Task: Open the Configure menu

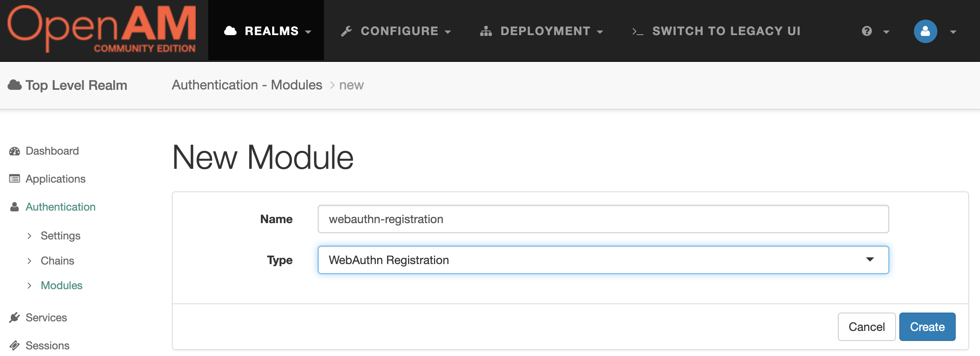Action: (396, 31)
